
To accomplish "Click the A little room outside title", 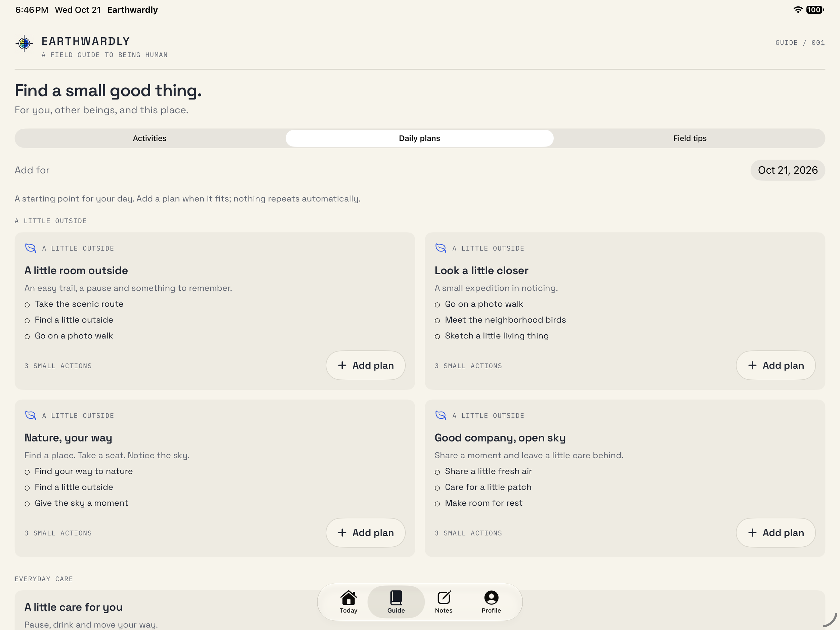I will click(76, 270).
